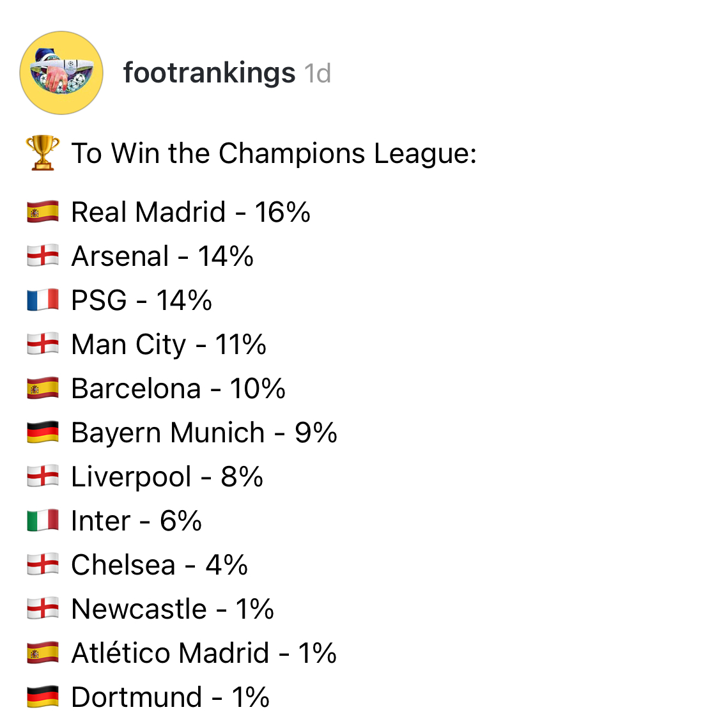Click the England flag beside Newcastle
The width and height of the screenshot is (719, 728).
pyautogui.click(x=43, y=608)
